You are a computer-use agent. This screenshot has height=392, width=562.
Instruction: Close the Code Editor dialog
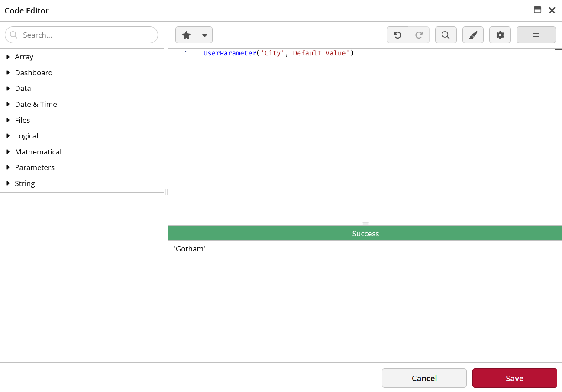552,10
